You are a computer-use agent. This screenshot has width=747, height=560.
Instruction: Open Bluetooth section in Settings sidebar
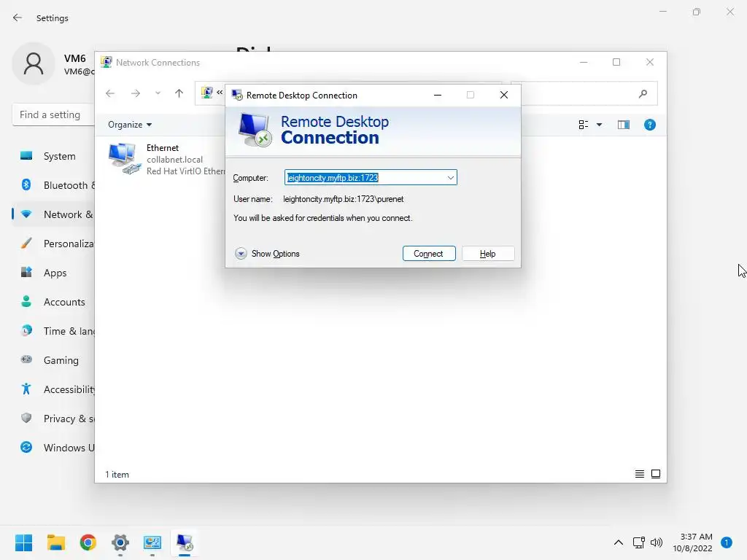(53, 185)
